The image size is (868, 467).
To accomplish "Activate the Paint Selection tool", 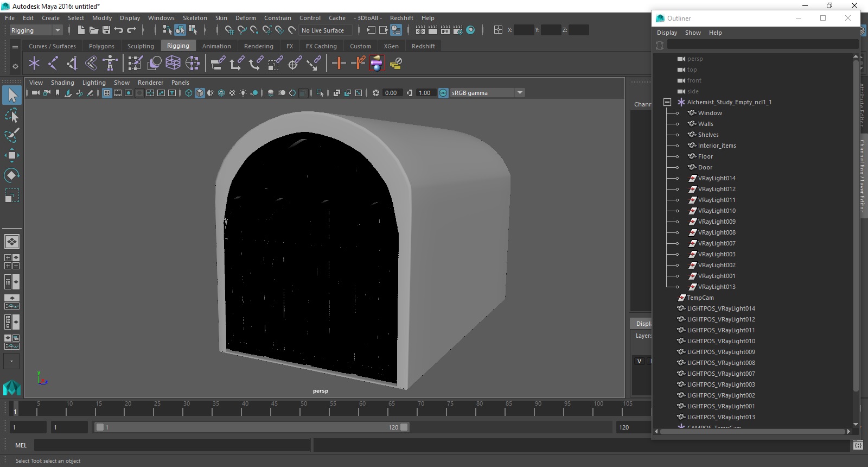I will pyautogui.click(x=12, y=135).
